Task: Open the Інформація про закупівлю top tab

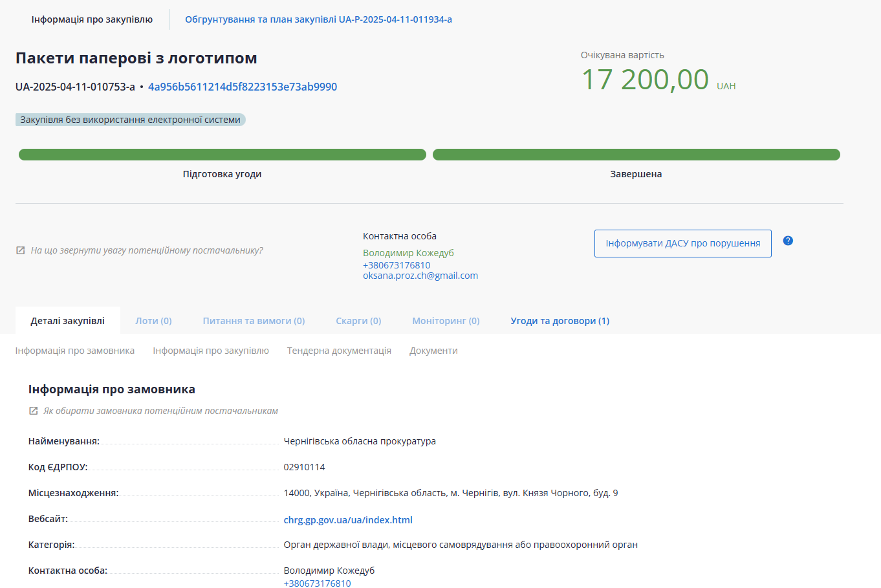Action: click(x=92, y=19)
